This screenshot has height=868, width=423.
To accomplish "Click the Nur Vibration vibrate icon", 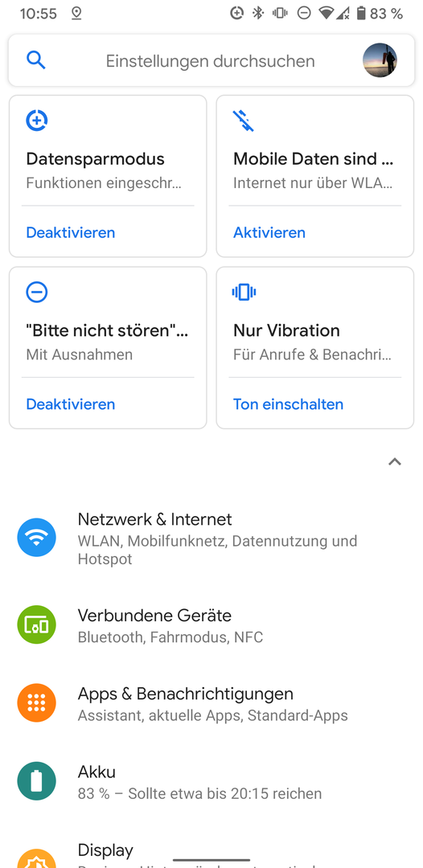I will point(244,292).
